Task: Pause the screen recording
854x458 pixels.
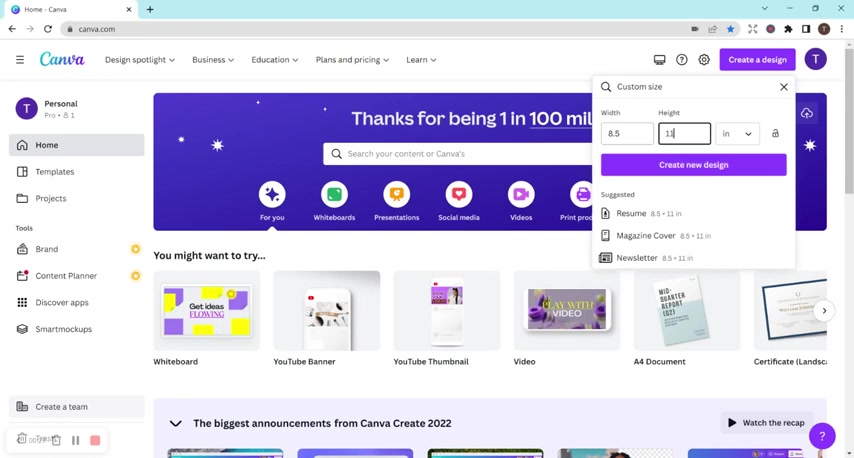Action: click(76, 440)
